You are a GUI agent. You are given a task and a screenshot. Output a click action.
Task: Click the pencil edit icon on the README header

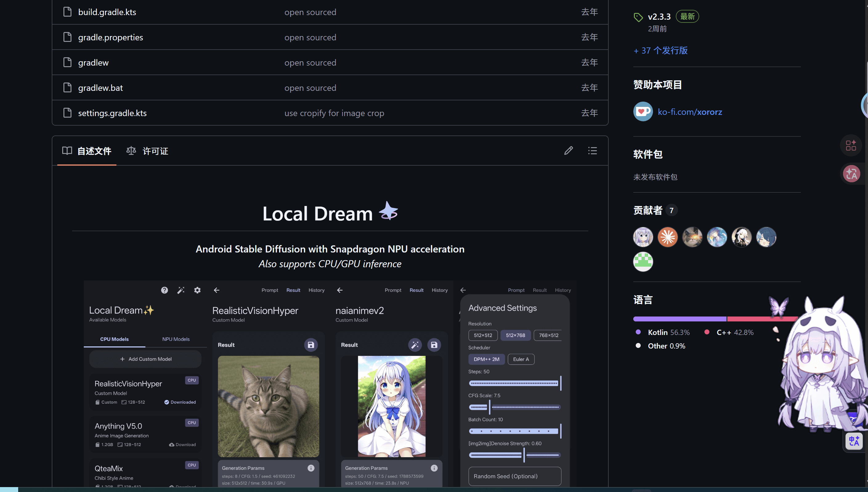(x=569, y=151)
